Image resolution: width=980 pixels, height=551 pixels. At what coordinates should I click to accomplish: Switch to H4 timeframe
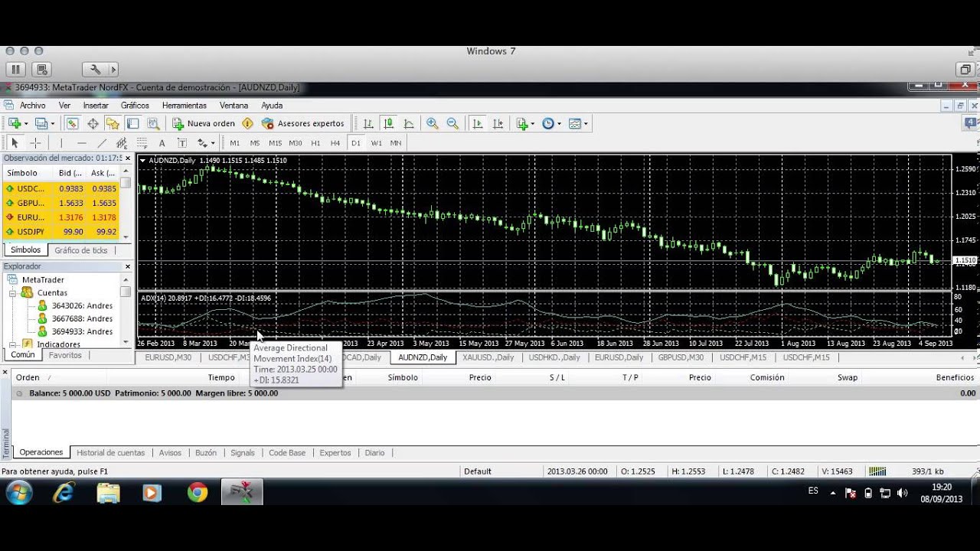(x=335, y=143)
